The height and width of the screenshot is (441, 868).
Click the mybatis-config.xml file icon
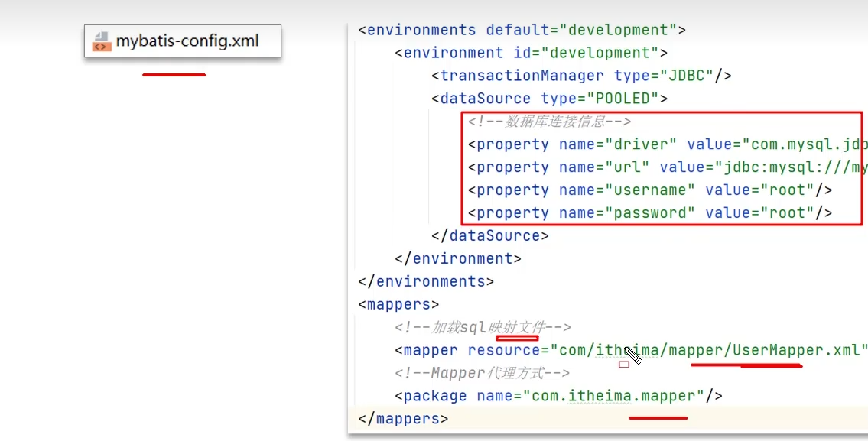[101, 41]
